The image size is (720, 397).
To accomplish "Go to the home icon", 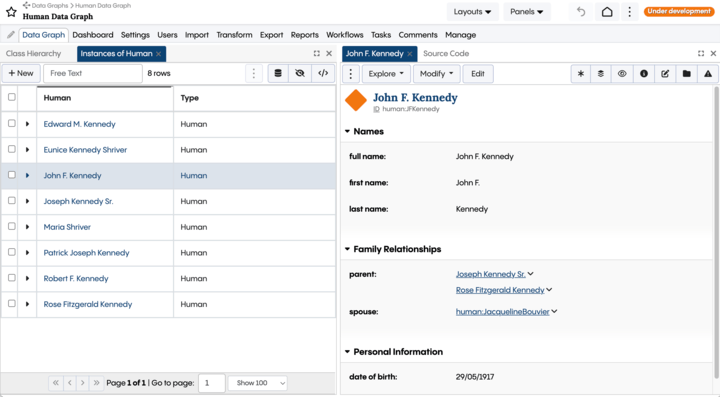I will pos(607,11).
